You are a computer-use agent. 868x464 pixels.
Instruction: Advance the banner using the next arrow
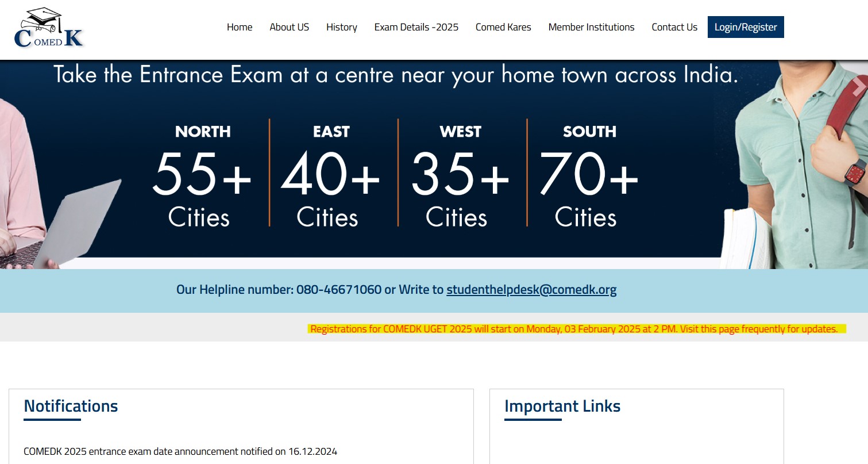[x=858, y=86]
